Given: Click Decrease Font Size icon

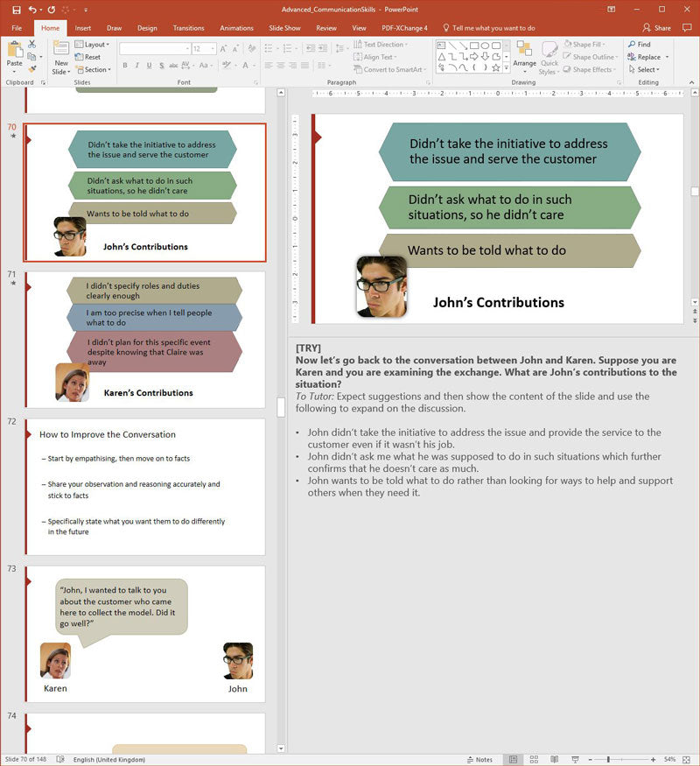Looking at the screenshot, I should (x=235, y=49).
